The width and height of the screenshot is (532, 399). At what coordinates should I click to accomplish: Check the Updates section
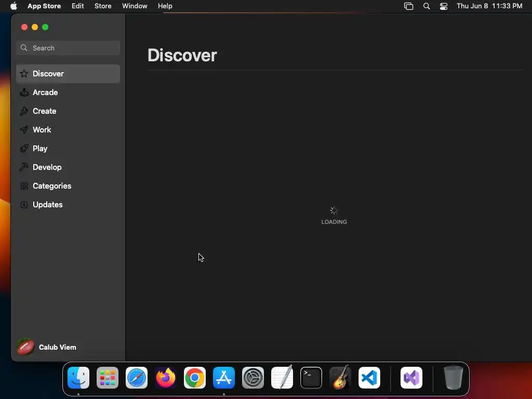68,205
